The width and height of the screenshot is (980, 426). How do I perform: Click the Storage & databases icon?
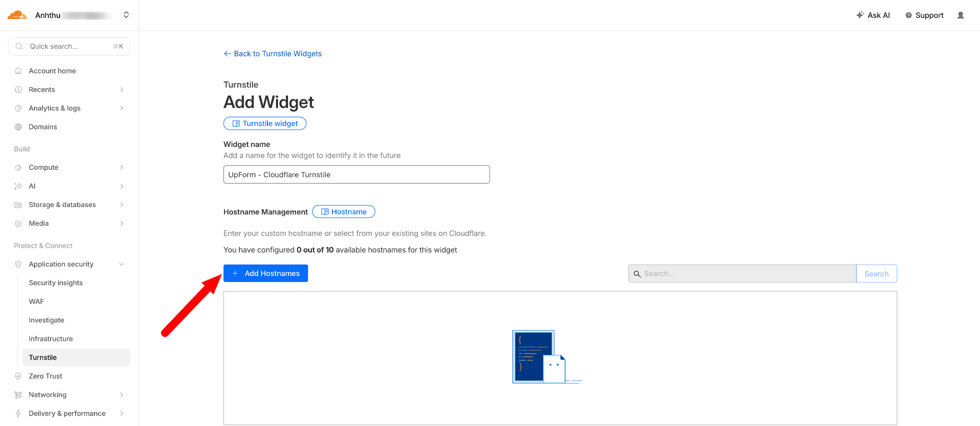(18, 205)
